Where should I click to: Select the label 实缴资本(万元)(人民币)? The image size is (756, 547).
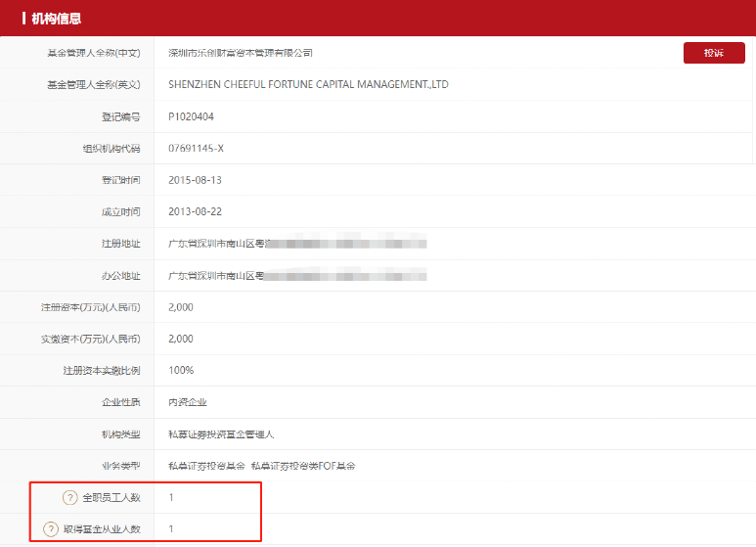point(91,339)
